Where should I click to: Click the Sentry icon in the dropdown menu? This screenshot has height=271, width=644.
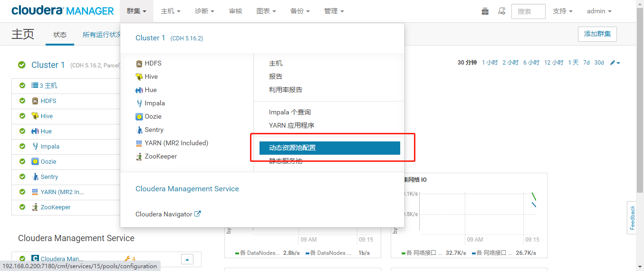click(x=139, y=130)
